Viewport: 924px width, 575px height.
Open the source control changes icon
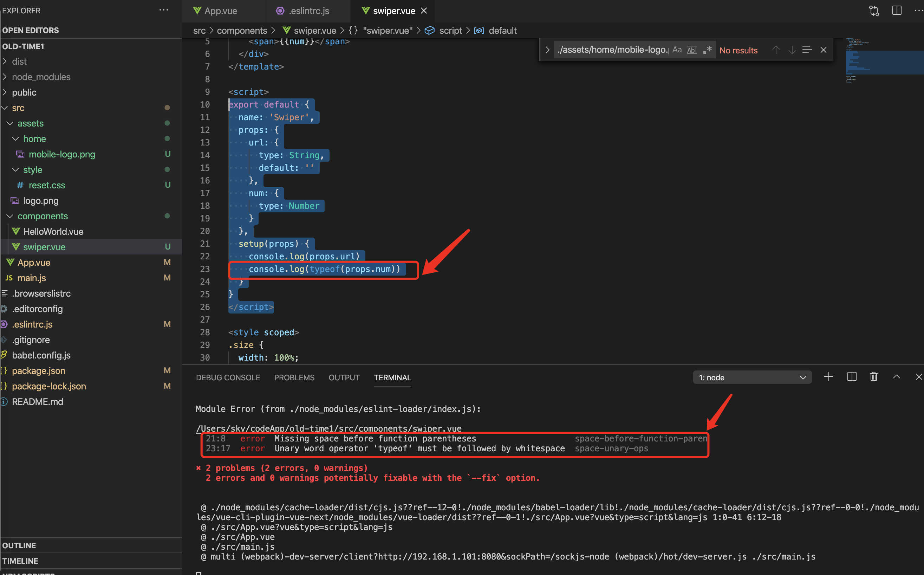click(874, 10)
